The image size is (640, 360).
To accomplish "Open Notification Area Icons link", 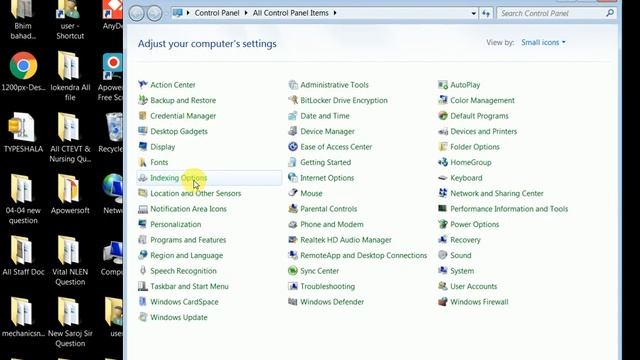I will (x=188, y=209).
